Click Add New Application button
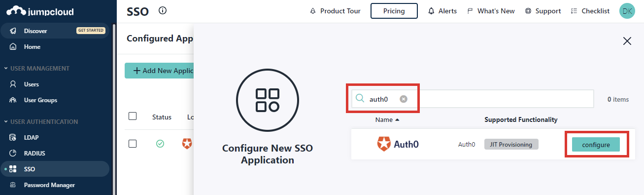This screenshot has width=644, height=195. (x=159, y=71)
